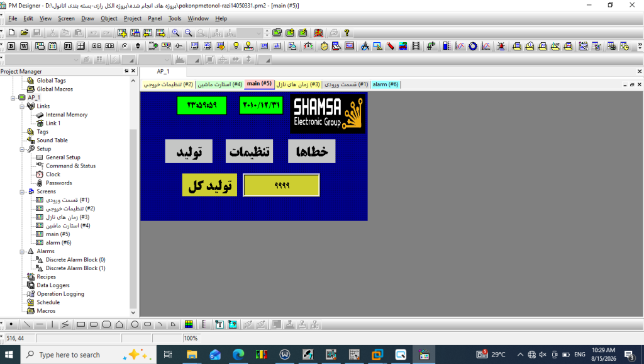Select Internal Memory under Links

tap(67, 115)
